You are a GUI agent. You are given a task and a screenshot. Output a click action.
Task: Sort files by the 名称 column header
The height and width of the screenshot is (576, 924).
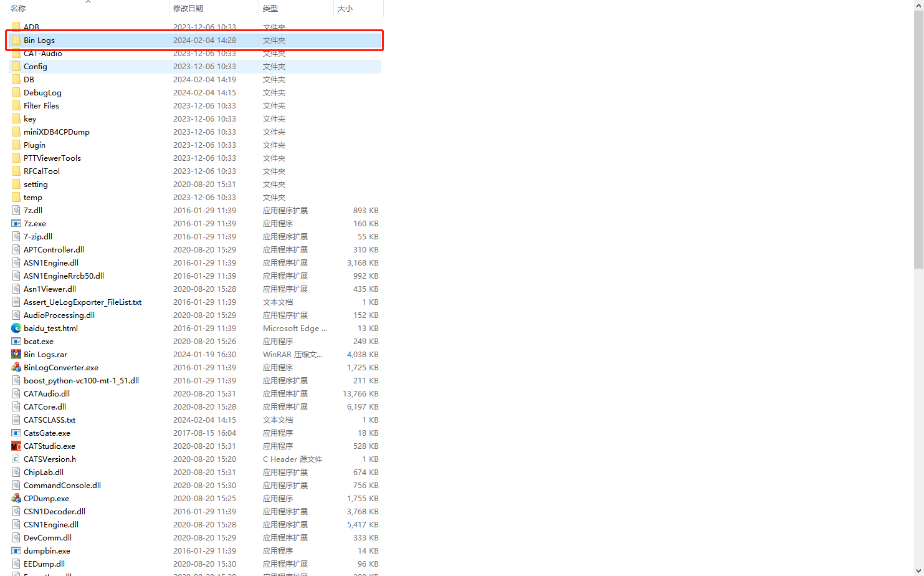tap(18, 8)
